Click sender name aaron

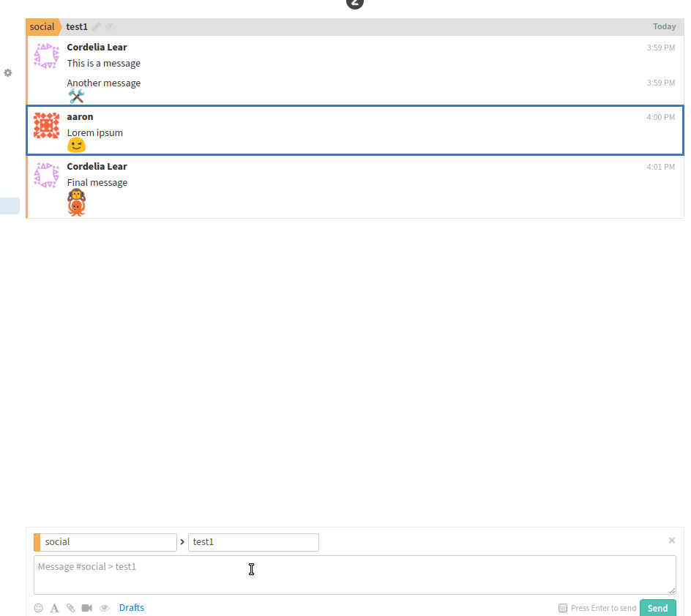coord(80,116)
